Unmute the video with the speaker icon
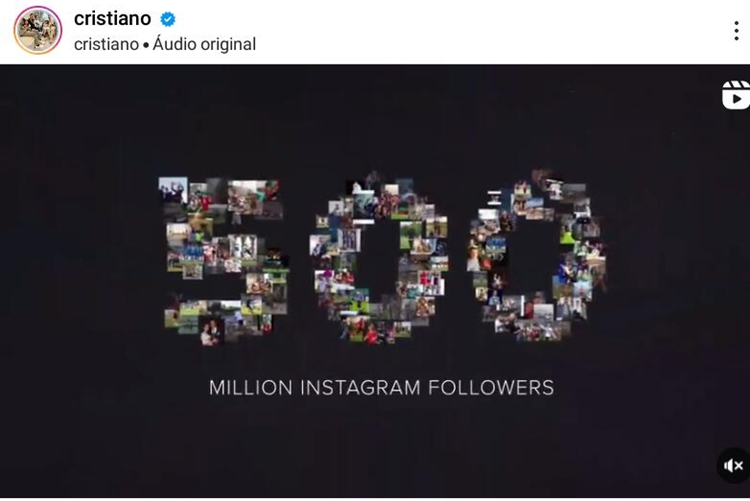The height and width of the screenshot is (501, 750). (x=733, y=465)
